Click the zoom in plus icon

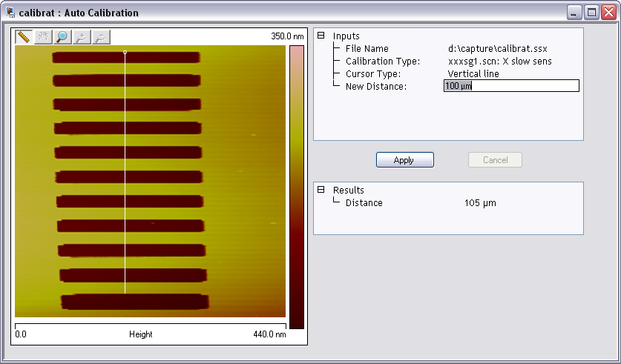[82, 37]
